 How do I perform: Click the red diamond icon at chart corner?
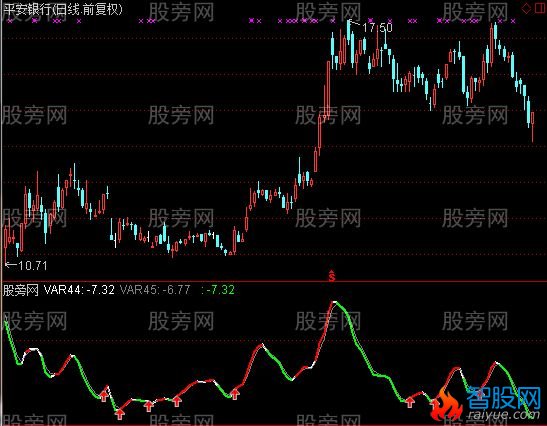(x=526, y=8)
